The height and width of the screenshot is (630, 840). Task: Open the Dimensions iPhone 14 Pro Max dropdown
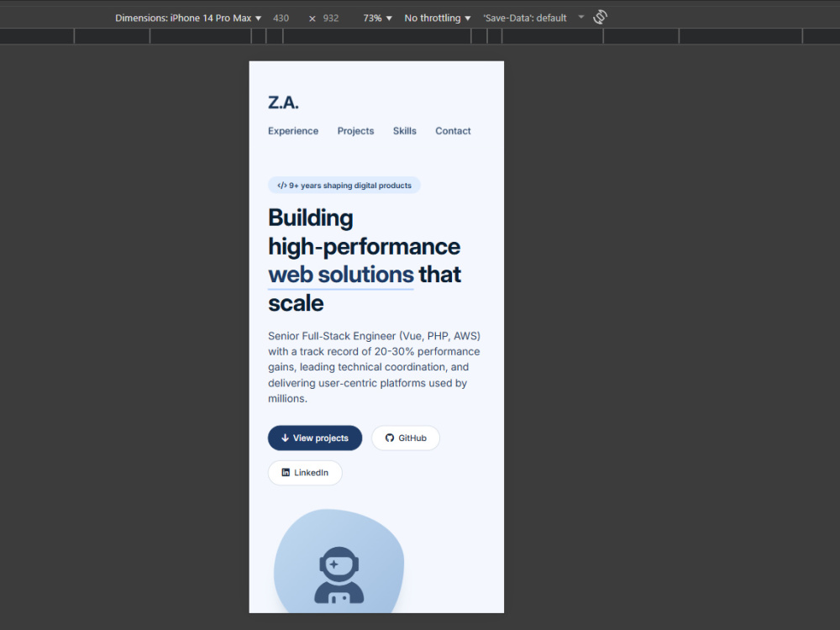pos(188,18)
